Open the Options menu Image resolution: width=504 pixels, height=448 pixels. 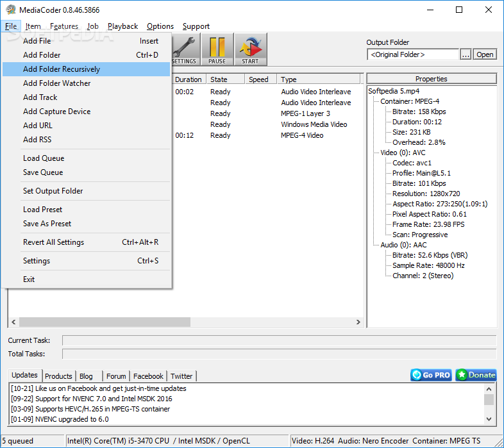tap(160, 26)
